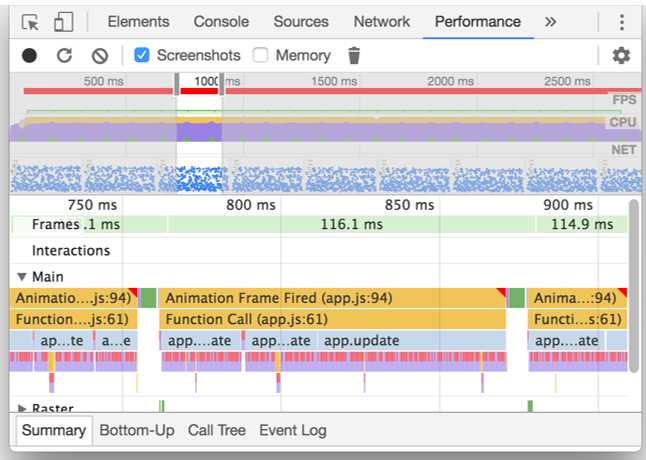
Task: Open the DevTools three-dot menu
Action: pos(622,22)
